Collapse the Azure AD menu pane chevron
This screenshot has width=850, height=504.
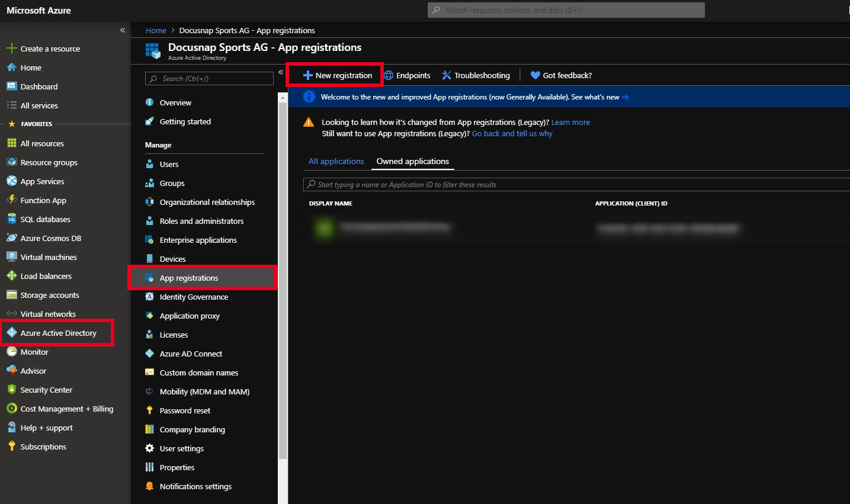pyautogui.click(x=281, y=72)
